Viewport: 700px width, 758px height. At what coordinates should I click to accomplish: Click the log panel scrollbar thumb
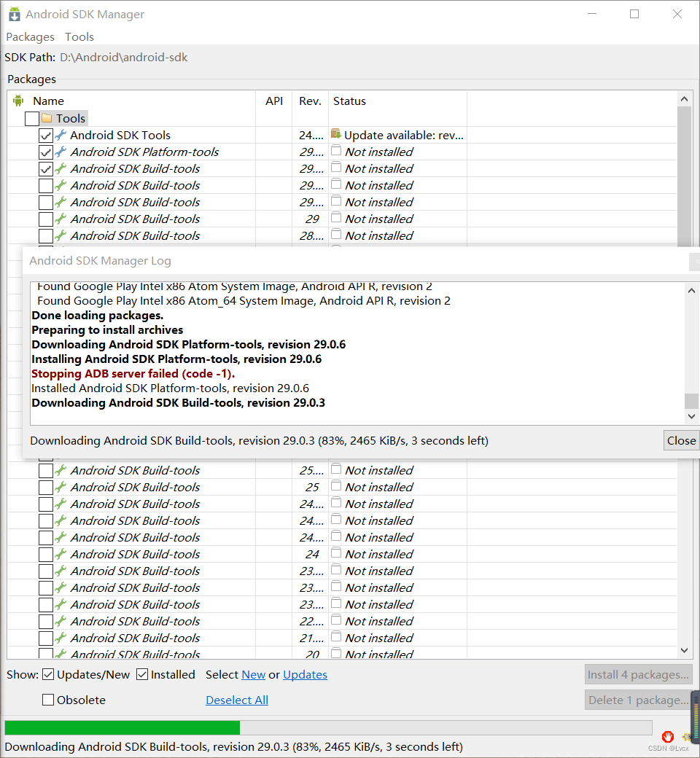coord(691,401)
